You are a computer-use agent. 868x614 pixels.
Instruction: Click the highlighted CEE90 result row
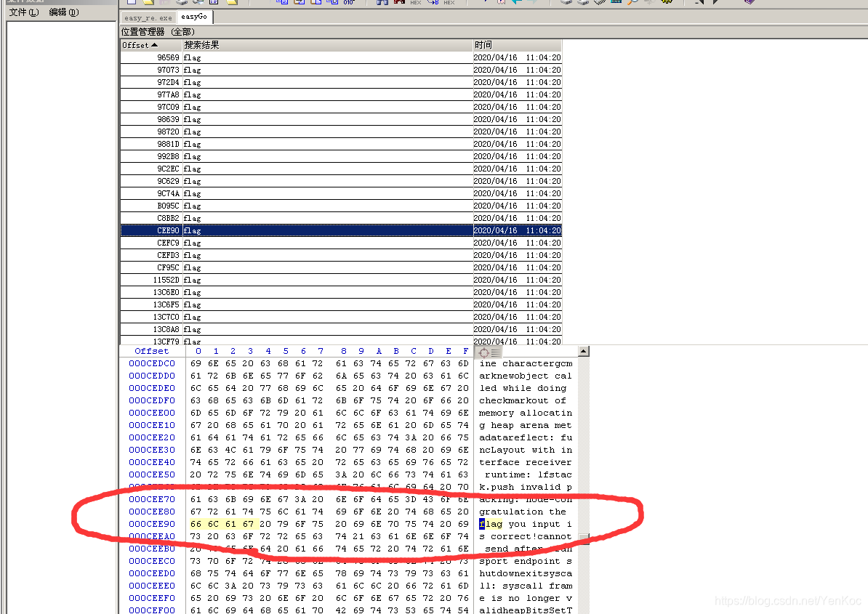coord(341,230)
